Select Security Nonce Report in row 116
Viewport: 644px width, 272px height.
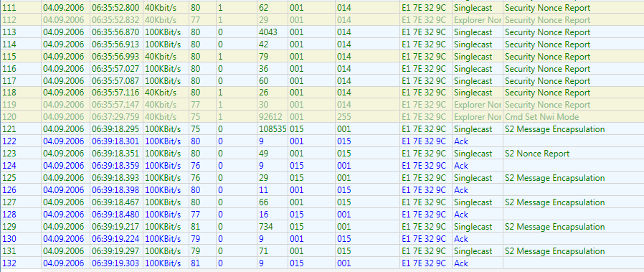[x=547, y=69]
